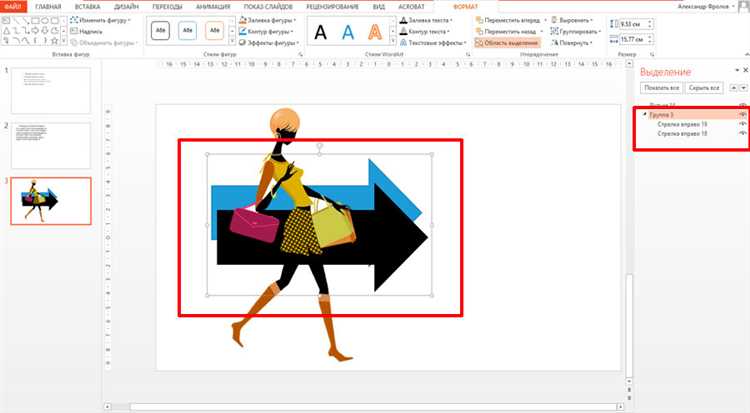Select the straight line shape in the gallery
Screen dimensions: 750x413
[16, 21]
